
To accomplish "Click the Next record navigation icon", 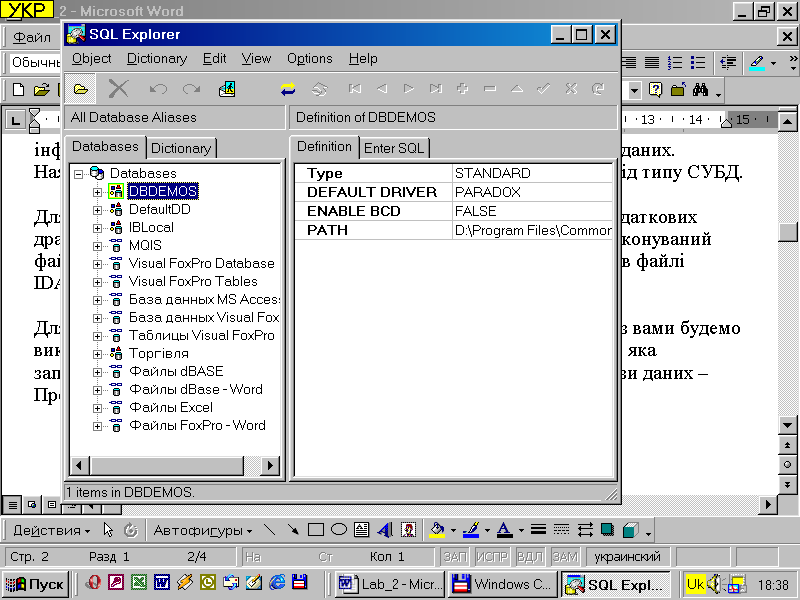I will (x=409, y=89).
